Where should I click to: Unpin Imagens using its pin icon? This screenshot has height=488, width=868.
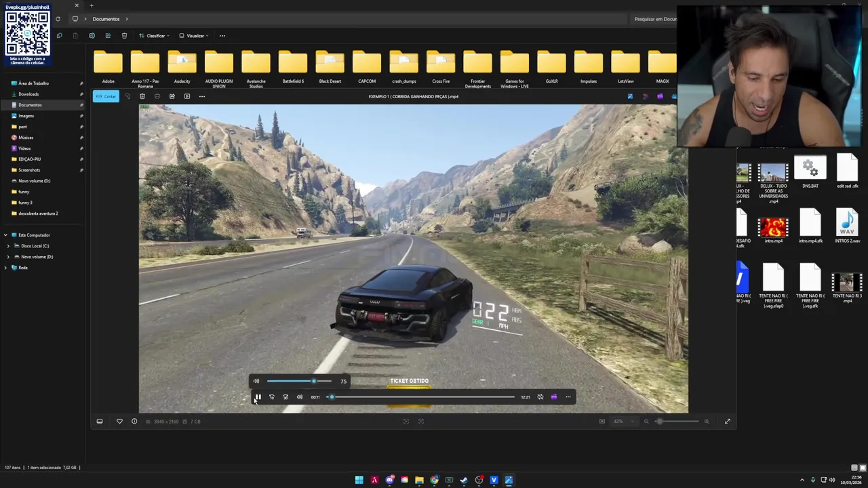pos(81,116)
